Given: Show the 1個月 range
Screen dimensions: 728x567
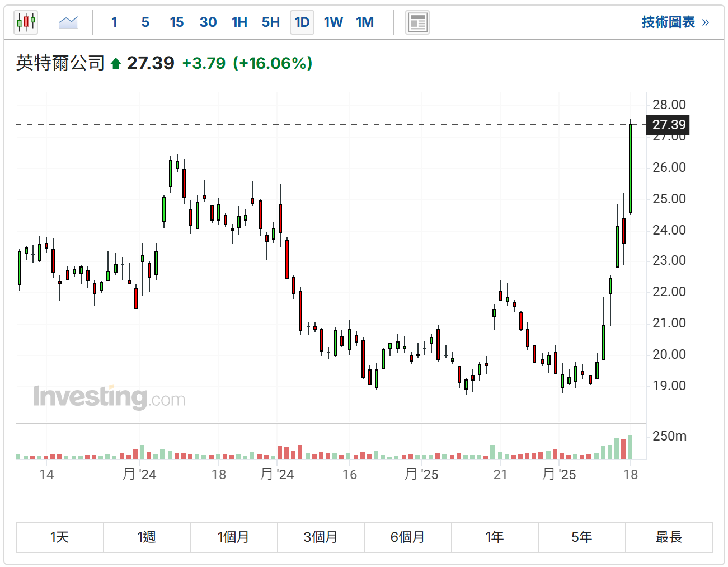Looking at the screenshot, I should pos(234,537).
